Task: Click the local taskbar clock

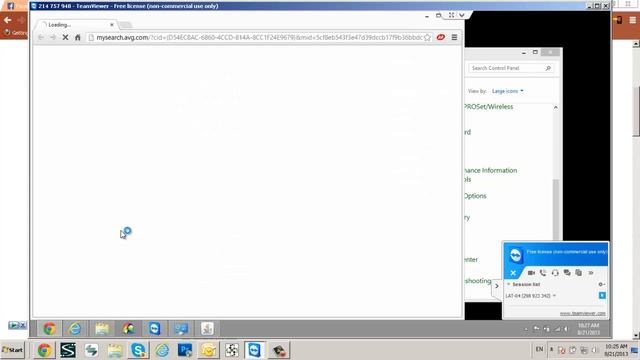Action: [x=616, y=350]
